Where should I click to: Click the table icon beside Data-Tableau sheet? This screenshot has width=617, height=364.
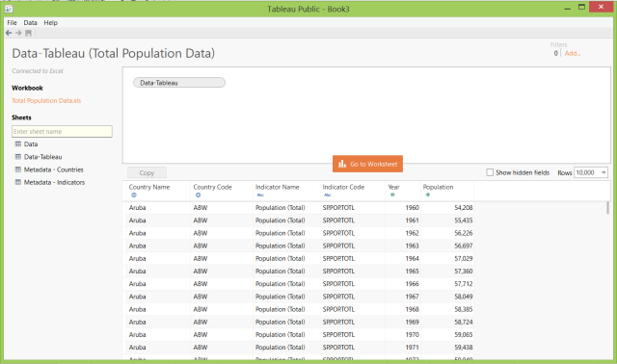click(18, 157)
